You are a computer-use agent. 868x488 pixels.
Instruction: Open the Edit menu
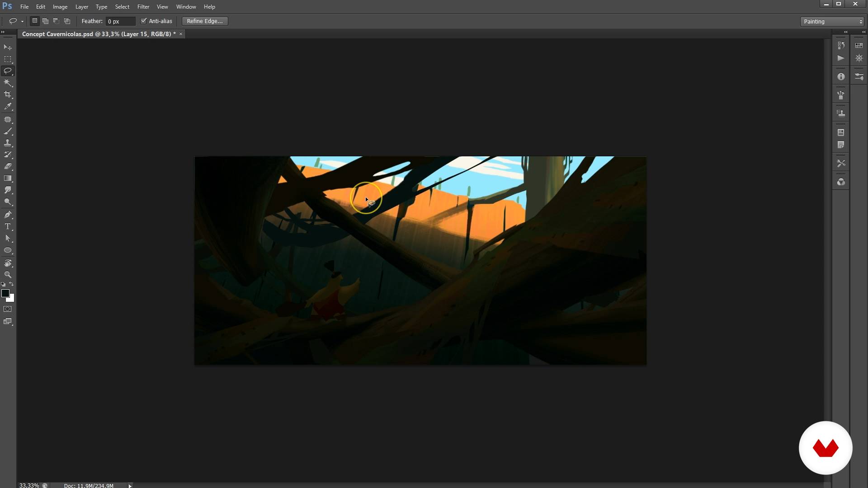coord(41,7)
